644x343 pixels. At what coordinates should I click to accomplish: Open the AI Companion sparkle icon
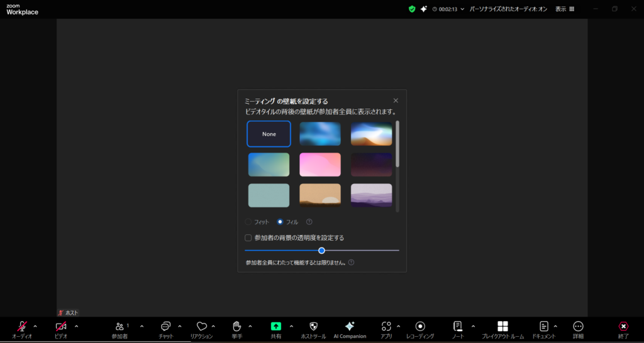(350, 327)
